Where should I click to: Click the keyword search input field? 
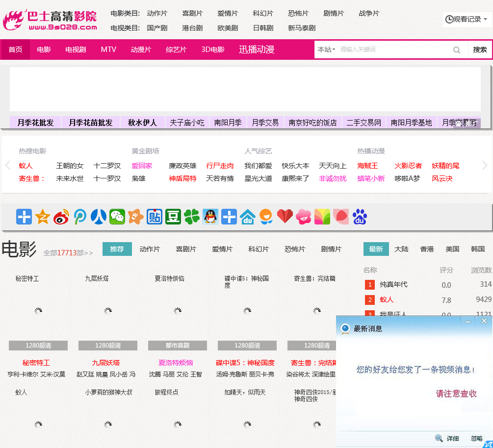(392, 50)
